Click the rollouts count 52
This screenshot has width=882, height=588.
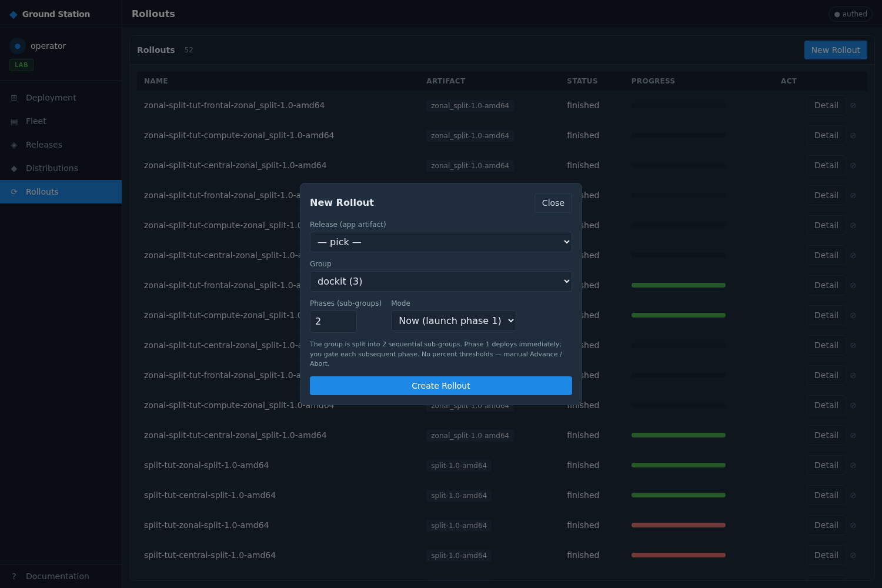tap(189, 50)
